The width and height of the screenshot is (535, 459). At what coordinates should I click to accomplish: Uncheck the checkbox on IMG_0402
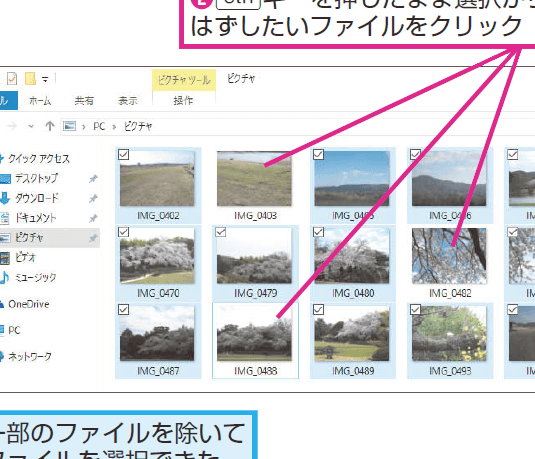124,155
